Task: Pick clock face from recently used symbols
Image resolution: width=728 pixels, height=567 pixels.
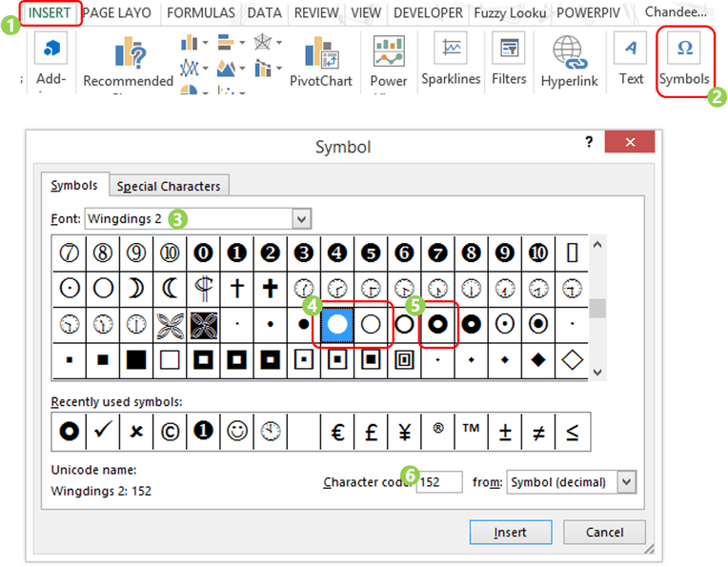Action: (271, 432)
